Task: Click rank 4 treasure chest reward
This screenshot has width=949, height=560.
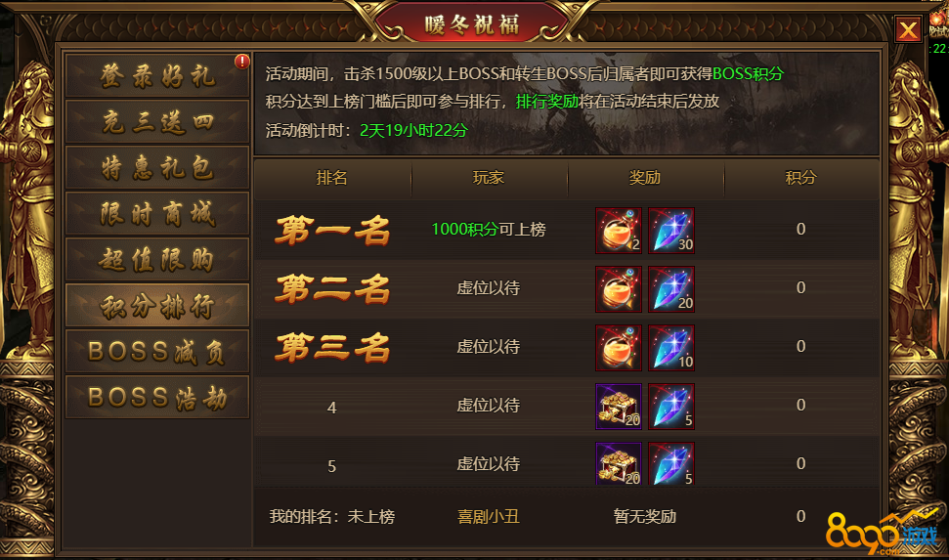Action: coord(619,407)
